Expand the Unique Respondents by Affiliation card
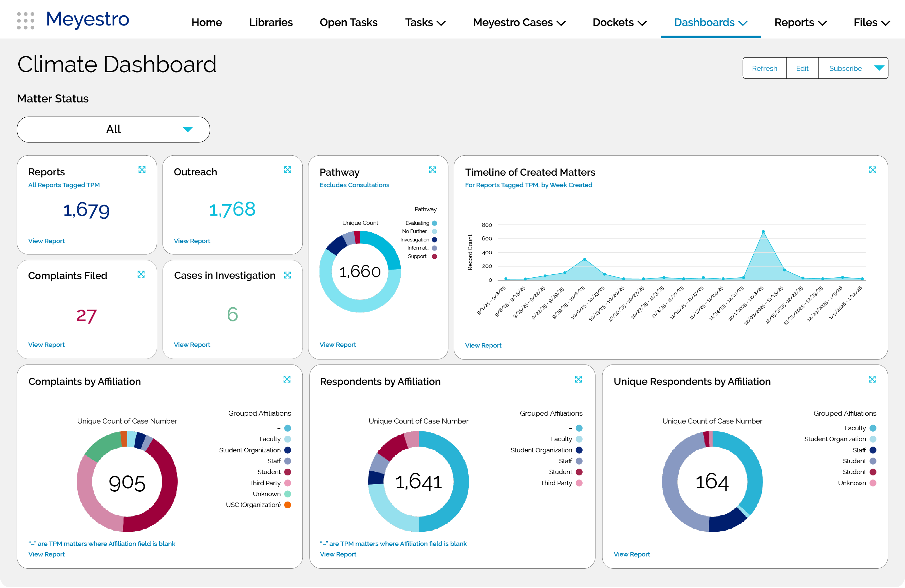 pyautogui.click(x=872, y=379)
